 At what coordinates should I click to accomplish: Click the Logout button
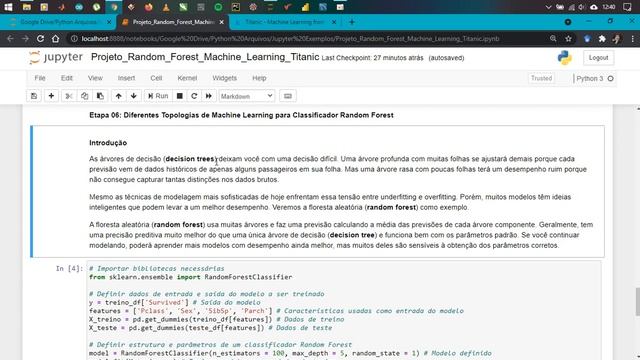[598, 58]
